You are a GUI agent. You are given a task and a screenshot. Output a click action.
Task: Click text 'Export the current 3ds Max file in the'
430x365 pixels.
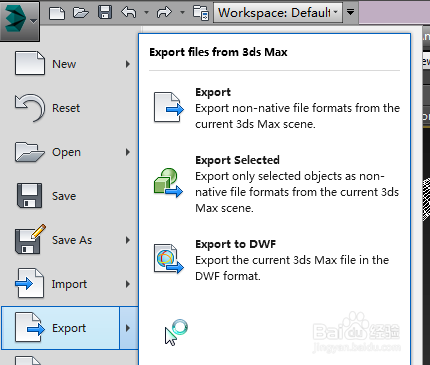pos(292,260)
